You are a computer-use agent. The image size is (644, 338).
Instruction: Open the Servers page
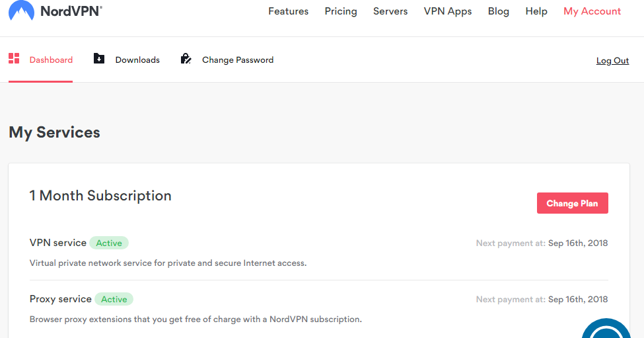pyautogui.click(x=390, y=11)
